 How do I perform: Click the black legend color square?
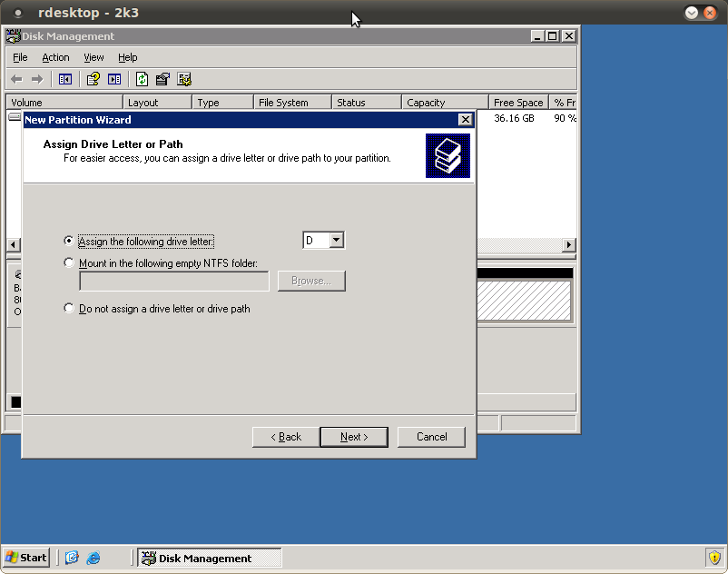(16, 402)
